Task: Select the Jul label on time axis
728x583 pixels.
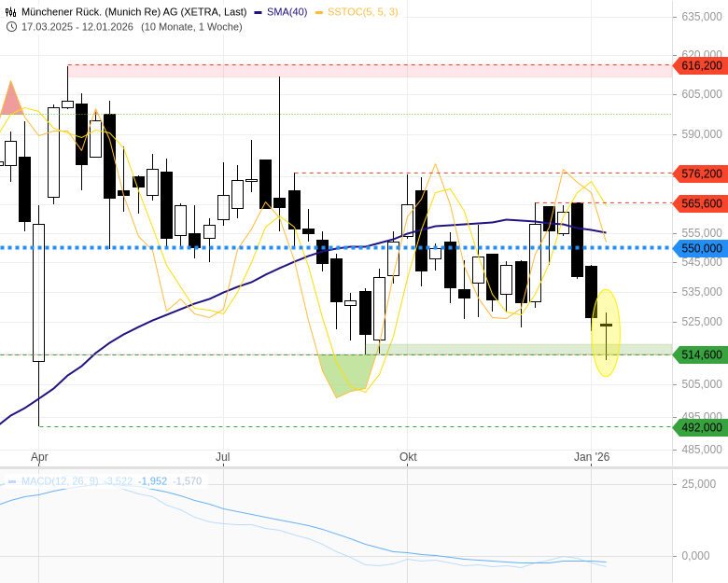Action: [x=223, y=457]
